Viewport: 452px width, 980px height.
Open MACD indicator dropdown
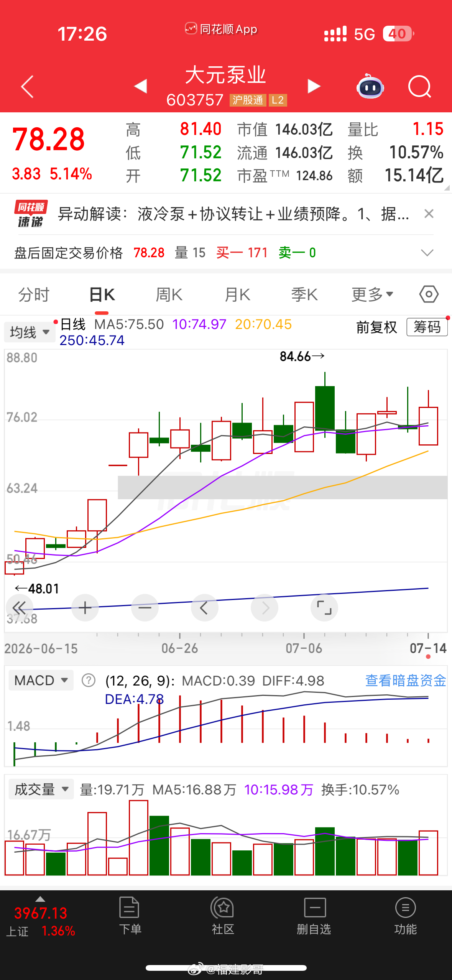click(x=41, y=681)
